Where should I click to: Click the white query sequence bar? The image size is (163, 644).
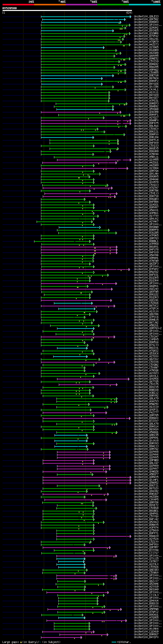[67, 10]
